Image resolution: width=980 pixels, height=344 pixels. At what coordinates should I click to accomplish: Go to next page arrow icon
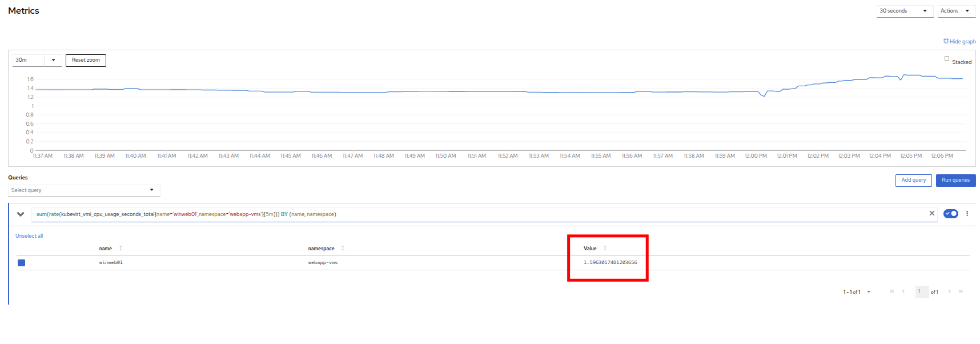pos(950,291)
